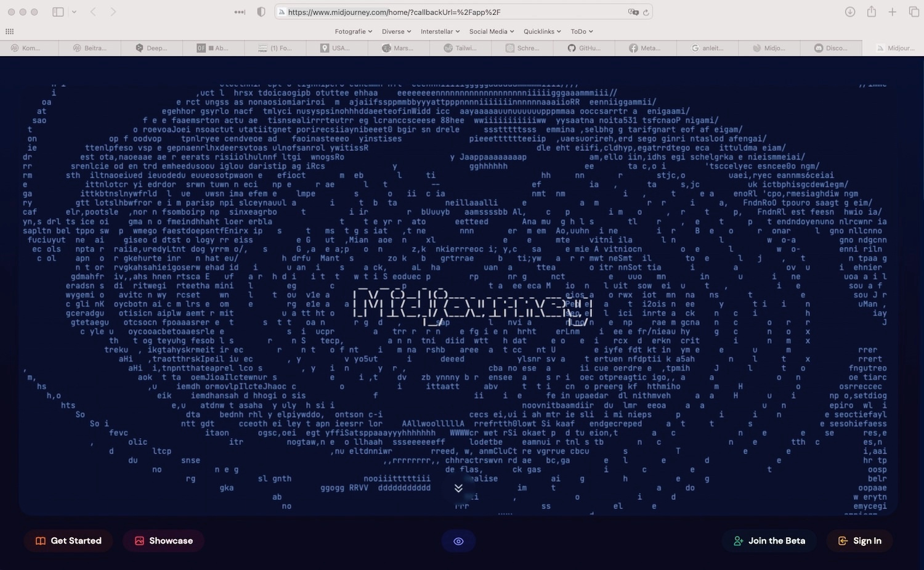Click the Share icon in toolbar
This screenshot has width=924, height=570.
coord(871,12)
